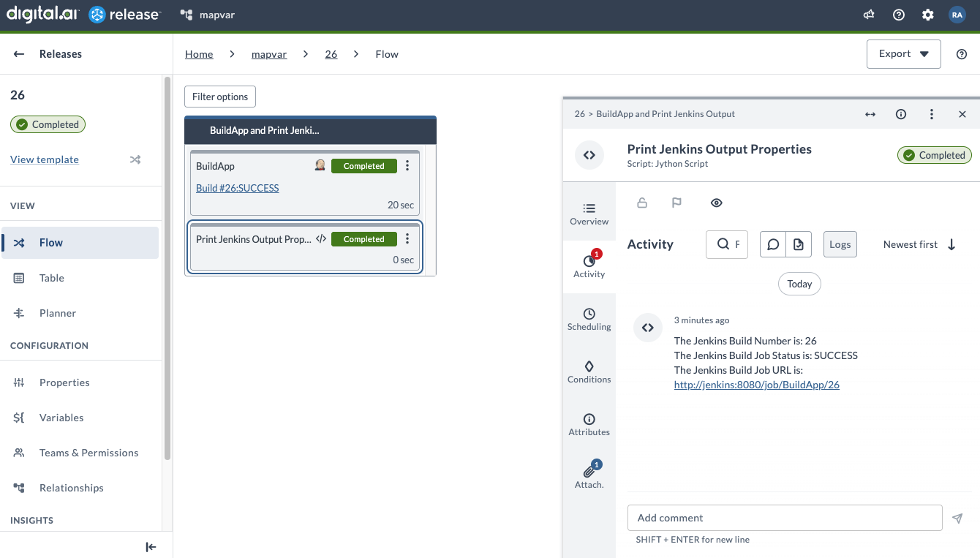Click Home breadcrumb link

199,54
